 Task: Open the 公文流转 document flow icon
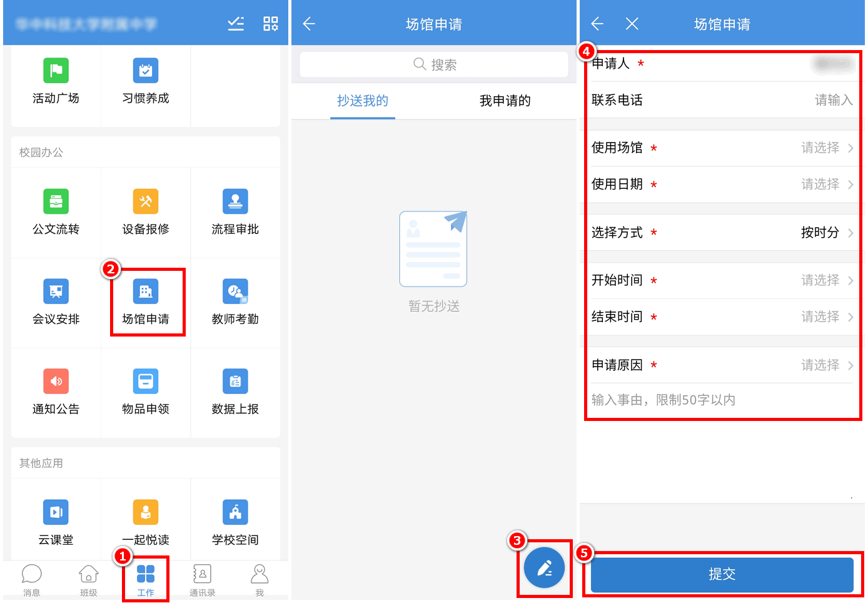56,202
